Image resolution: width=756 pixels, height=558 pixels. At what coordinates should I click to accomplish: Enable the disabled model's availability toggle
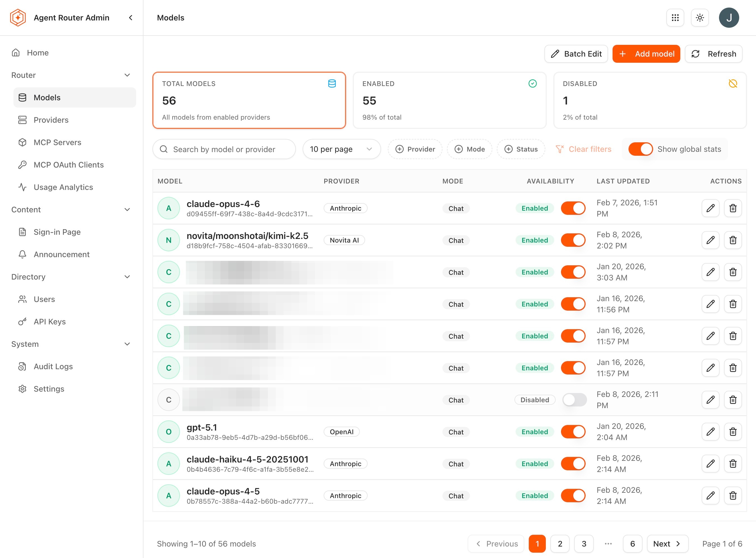pyautogui.click(x=575, y=399)
